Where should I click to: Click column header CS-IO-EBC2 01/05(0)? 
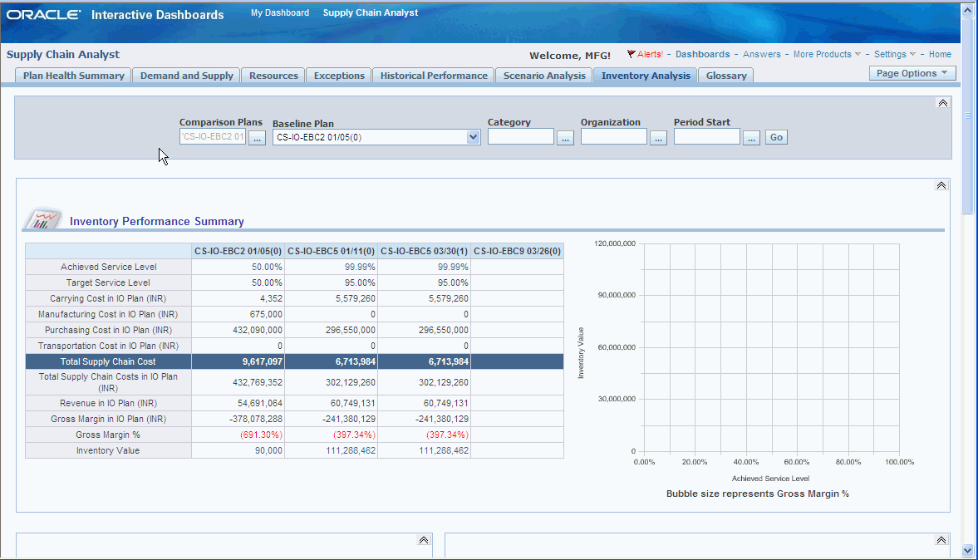pyautogui.click(x=238, y=251)
